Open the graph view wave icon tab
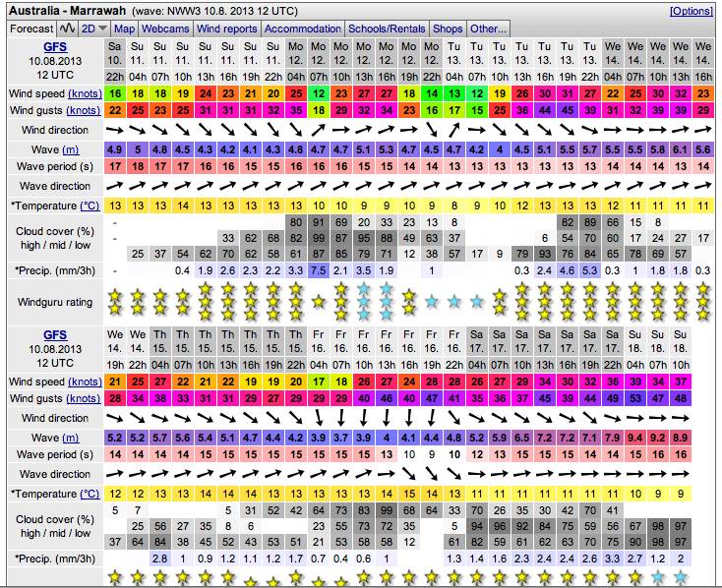The width and height of the screenshot is (722, 588). tap(67, 29)
